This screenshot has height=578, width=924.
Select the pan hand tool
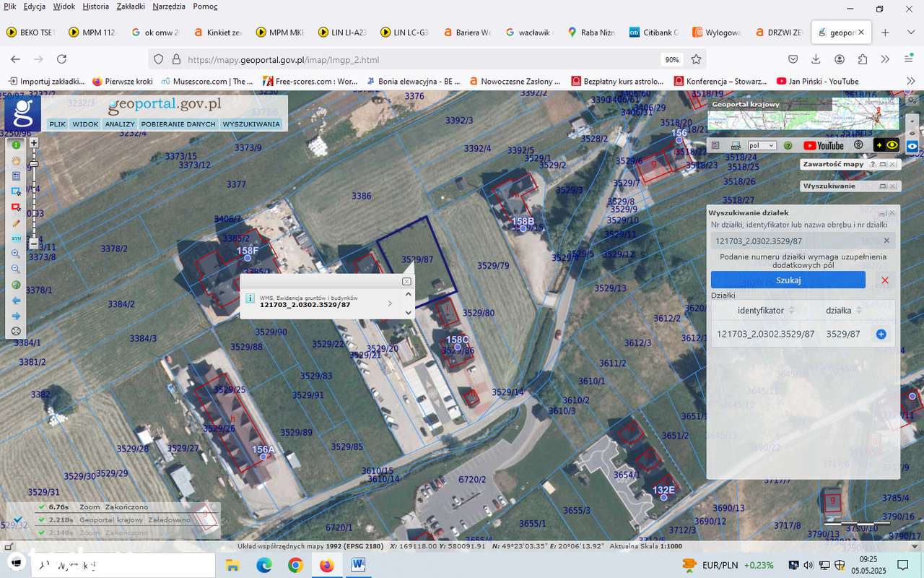tap(16, 160)
